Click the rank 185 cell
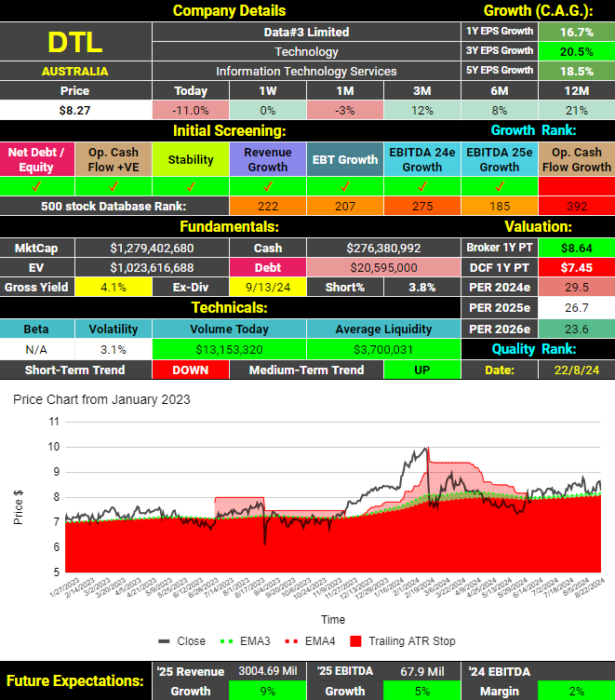 click(500, 207)
